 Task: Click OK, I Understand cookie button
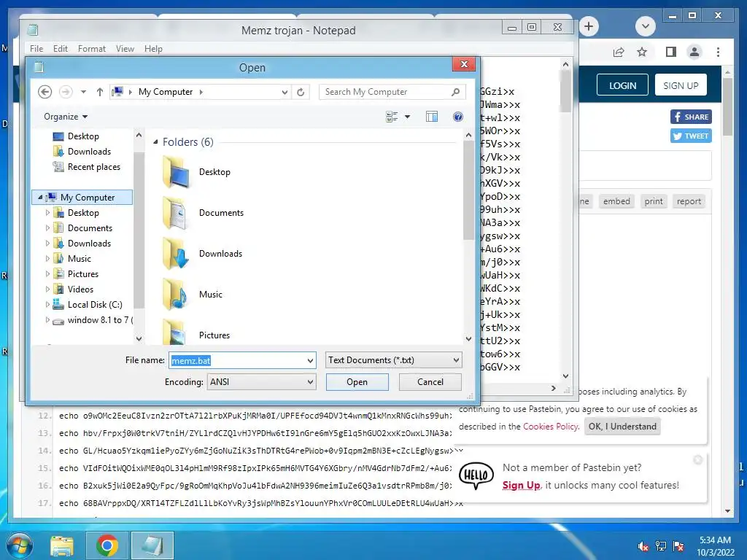(x=622, y=427)
